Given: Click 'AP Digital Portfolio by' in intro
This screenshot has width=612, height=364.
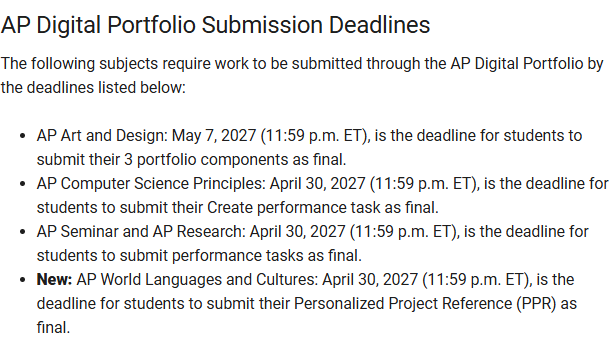Looking at the screenshot, I should point(527,64).
